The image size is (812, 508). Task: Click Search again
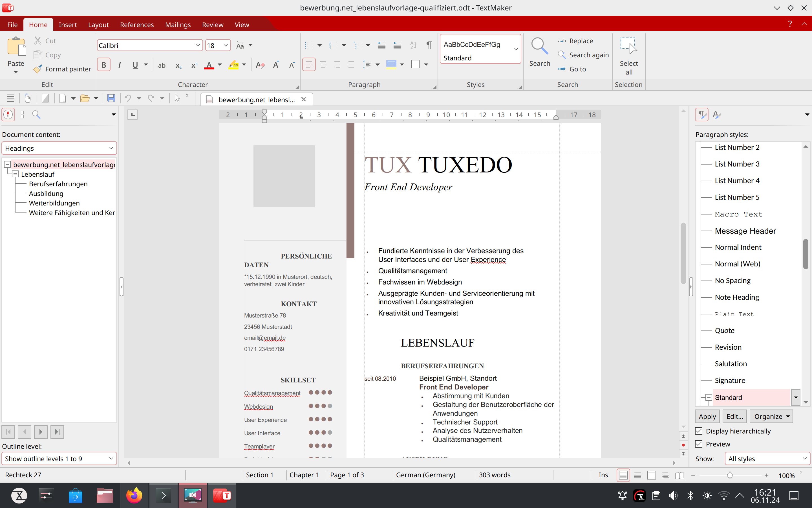[x=583, y=55]
